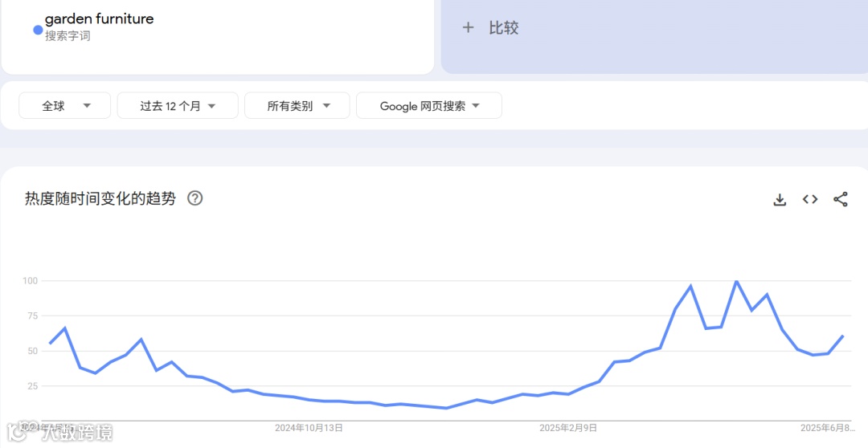Click the 2025年6月8 date label
868x448 pixels.
pos(827,428)
